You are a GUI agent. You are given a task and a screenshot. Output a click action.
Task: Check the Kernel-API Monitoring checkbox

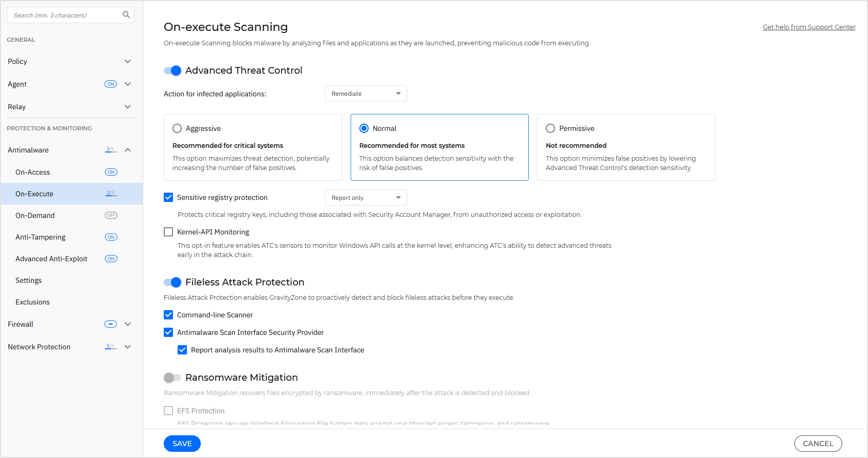click(168, 232)
